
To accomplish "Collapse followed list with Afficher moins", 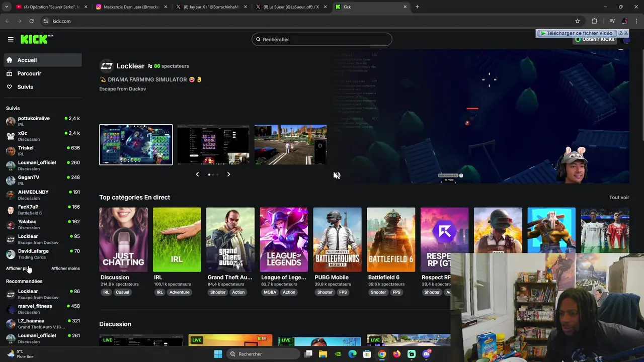I will pos(65,268).
